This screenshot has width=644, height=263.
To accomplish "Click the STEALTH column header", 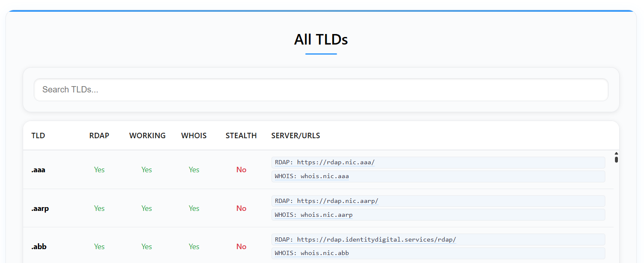I will point(241,136).
